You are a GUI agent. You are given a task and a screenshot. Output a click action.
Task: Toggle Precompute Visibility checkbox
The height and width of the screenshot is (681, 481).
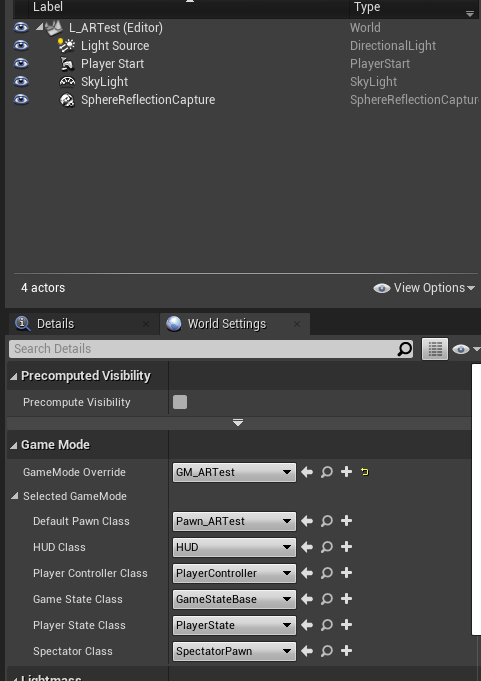(180, 402)
